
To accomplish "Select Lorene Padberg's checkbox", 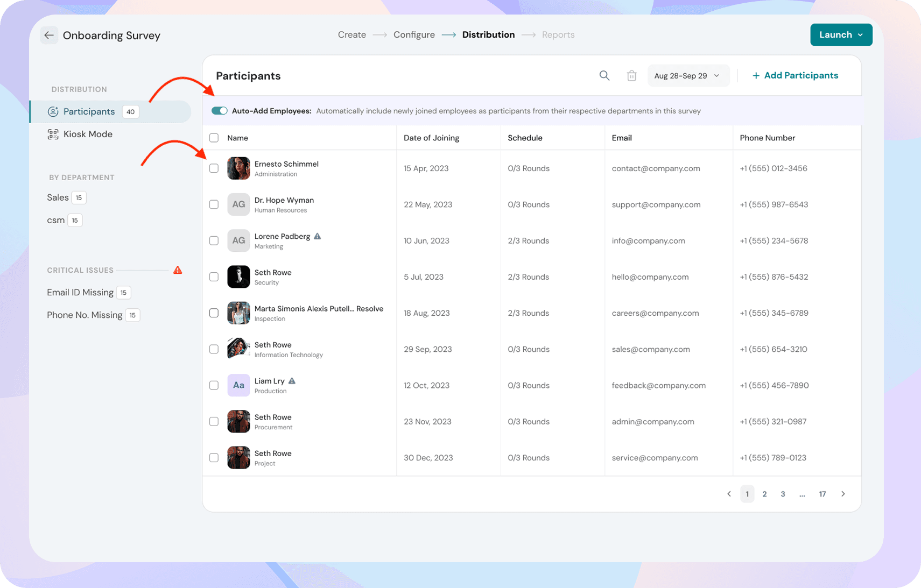I will tap(214, 240).
